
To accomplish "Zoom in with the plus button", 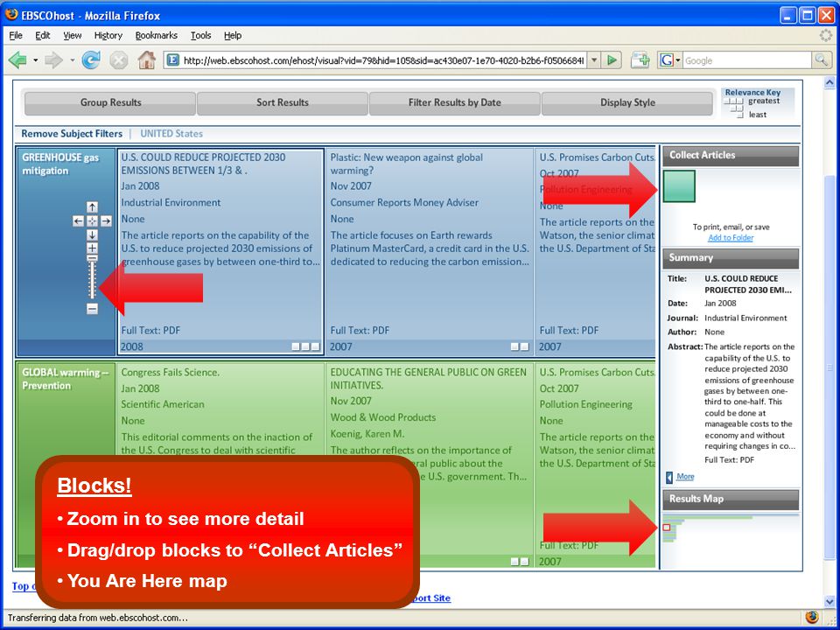I will click(92, 248).
